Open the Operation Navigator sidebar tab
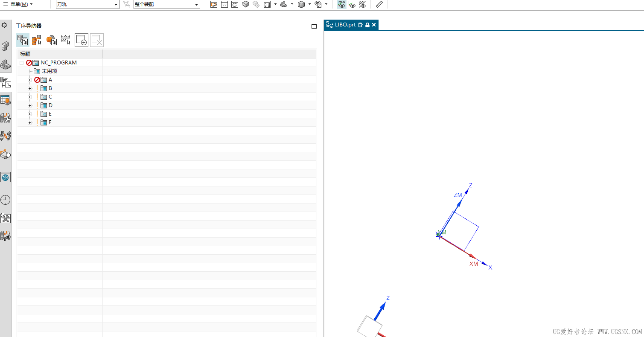The image size is (644, 337). click(6, 82)
